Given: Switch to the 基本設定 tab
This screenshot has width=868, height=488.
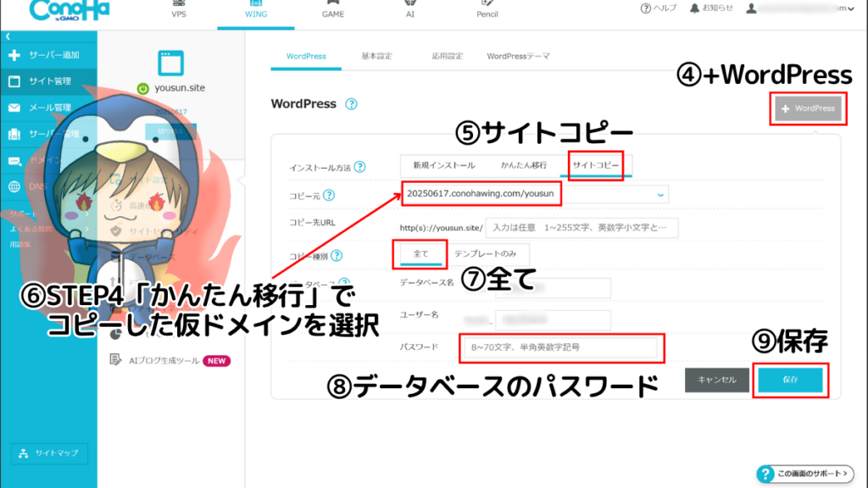Looking at the screenshot, I should coord(376,57).
